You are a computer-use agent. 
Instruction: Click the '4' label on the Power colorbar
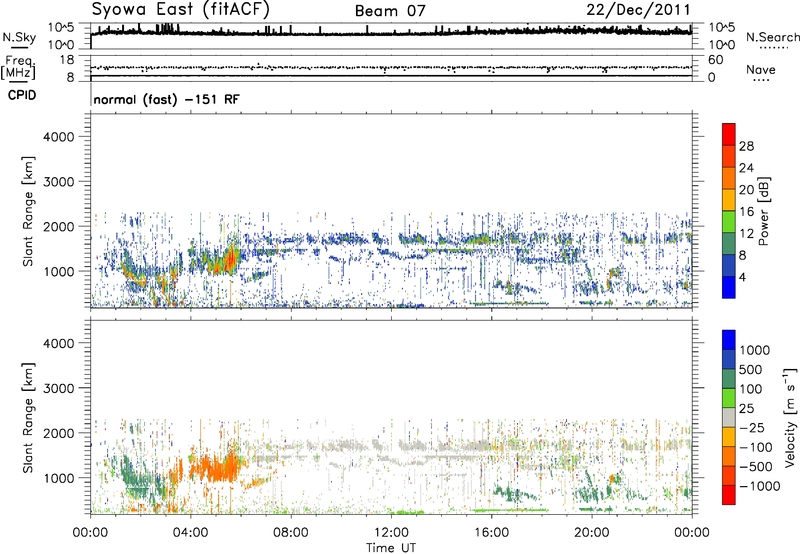[x=742, y=278]
